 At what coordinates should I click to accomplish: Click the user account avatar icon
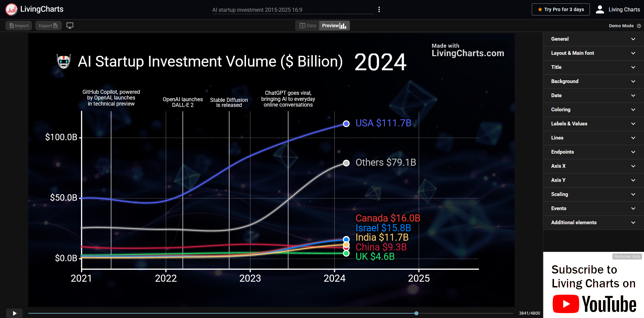(x=600, y=9)
